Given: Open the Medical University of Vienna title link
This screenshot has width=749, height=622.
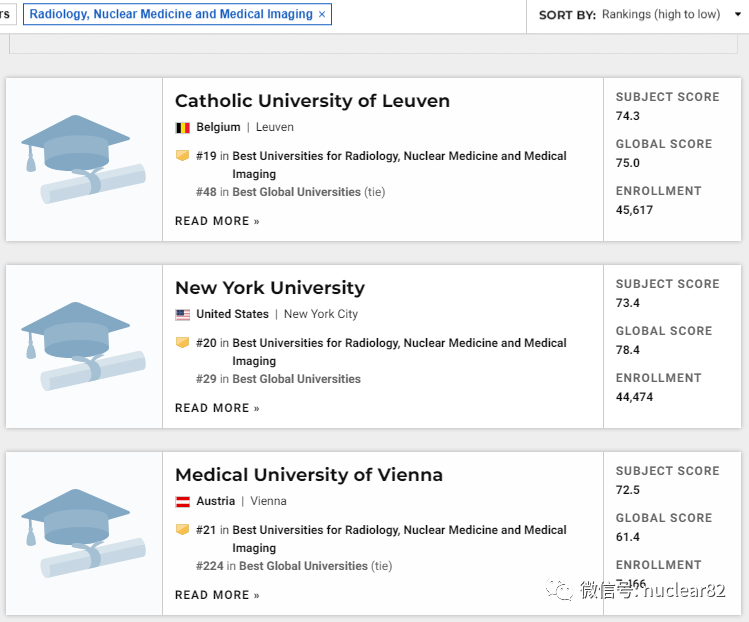Looking at the screenshot, I should coord(309,475).
